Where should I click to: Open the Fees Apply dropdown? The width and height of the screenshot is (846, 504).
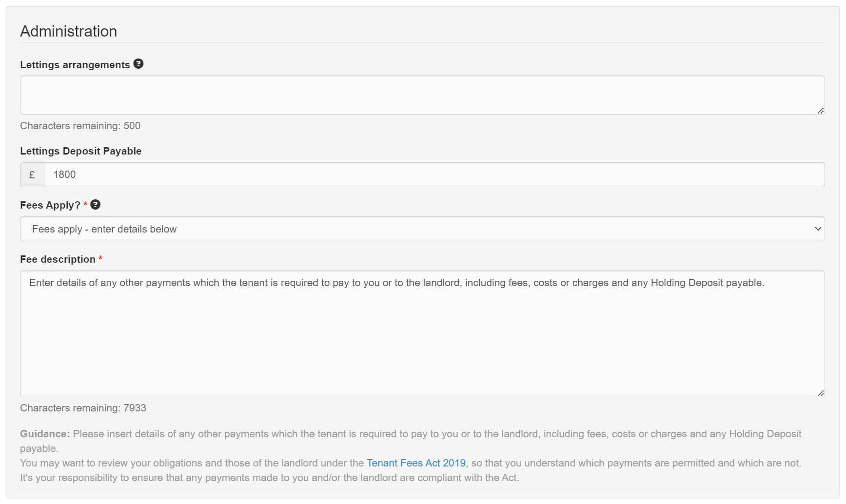coord(421,229)
